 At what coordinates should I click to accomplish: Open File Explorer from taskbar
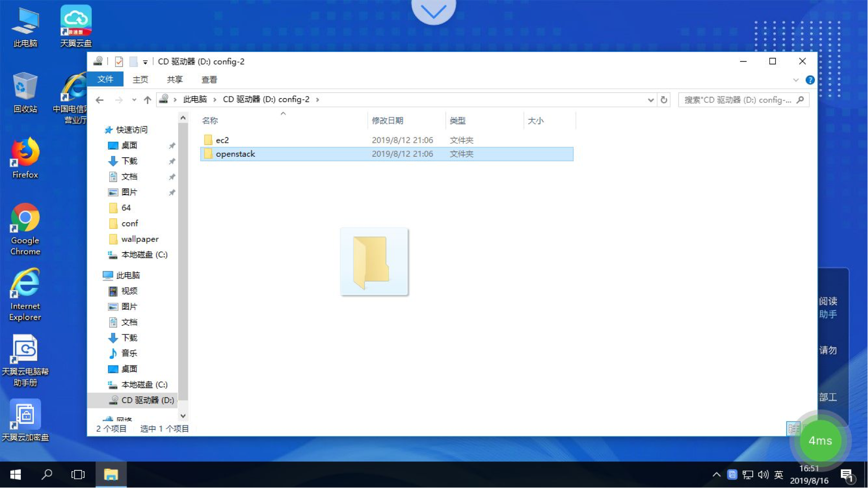point(111,474)
